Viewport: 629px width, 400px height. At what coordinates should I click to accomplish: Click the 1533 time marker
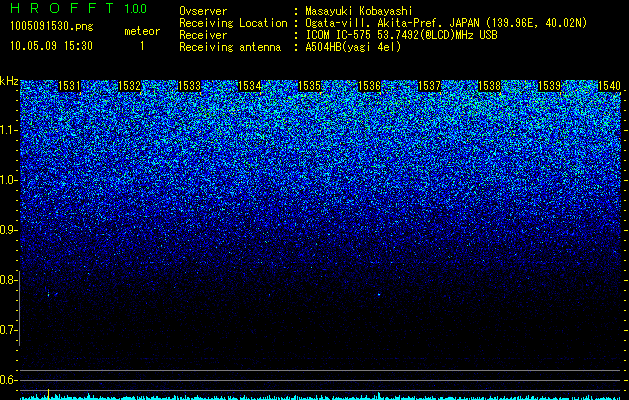point(189,86)
